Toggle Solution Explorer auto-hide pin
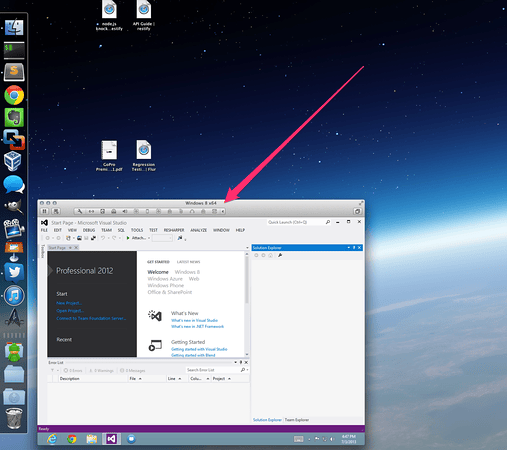This screenshot has width=507, height=450. coord(354,248)
